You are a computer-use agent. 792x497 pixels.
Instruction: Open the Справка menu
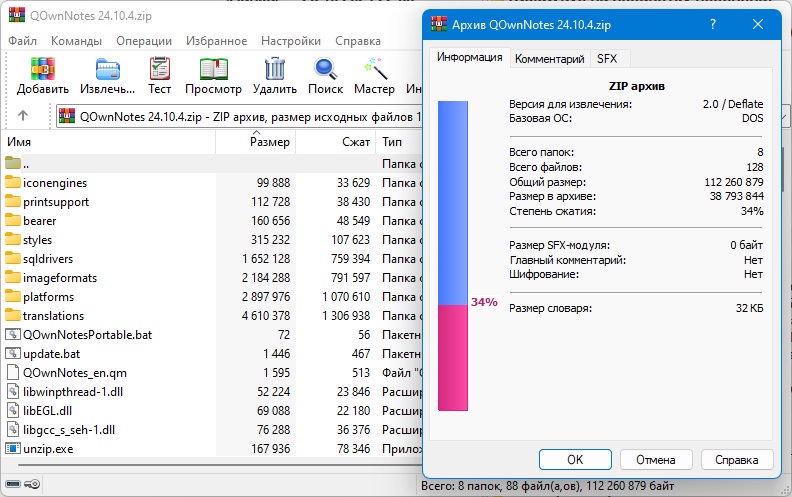tap(358, 41)
